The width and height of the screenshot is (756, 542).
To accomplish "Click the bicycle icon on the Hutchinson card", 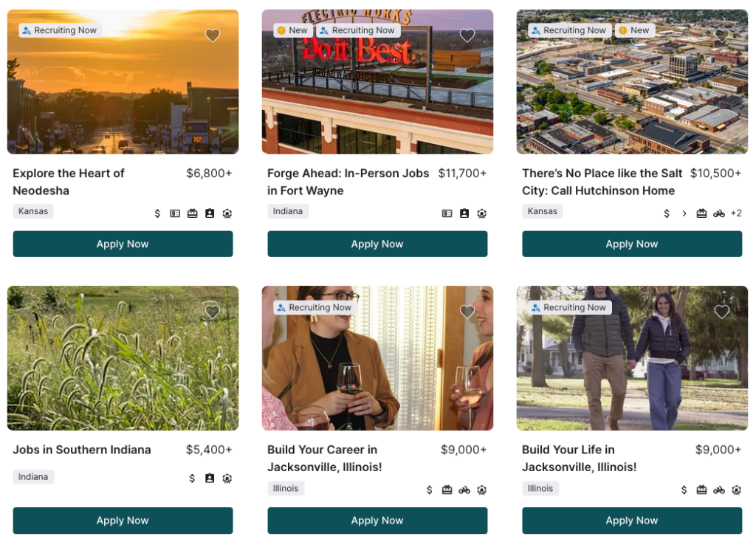I will coord(719,213).
